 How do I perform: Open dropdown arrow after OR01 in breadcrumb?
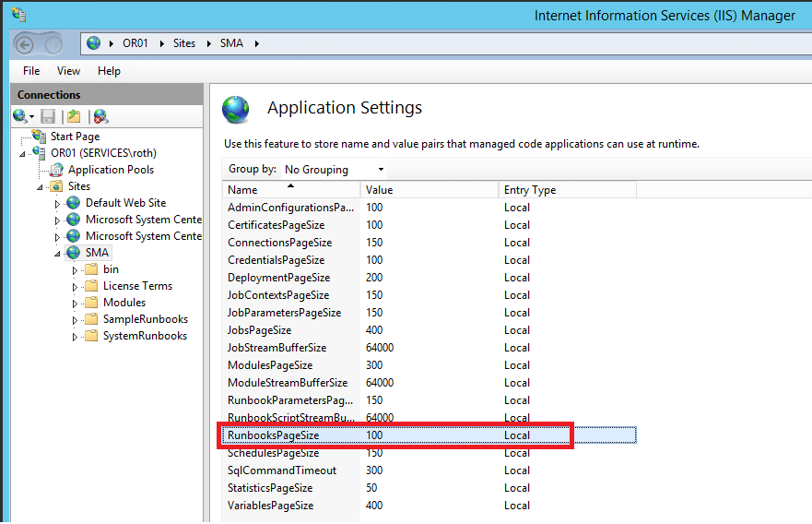pyautogui.click(x=161, y=43)
